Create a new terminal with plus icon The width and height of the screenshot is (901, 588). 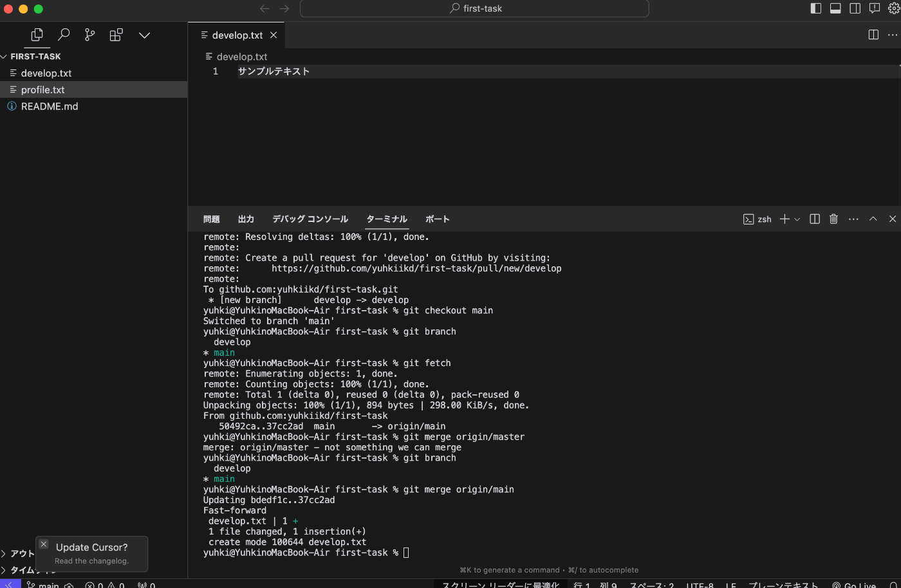click(x=785, y=219)
